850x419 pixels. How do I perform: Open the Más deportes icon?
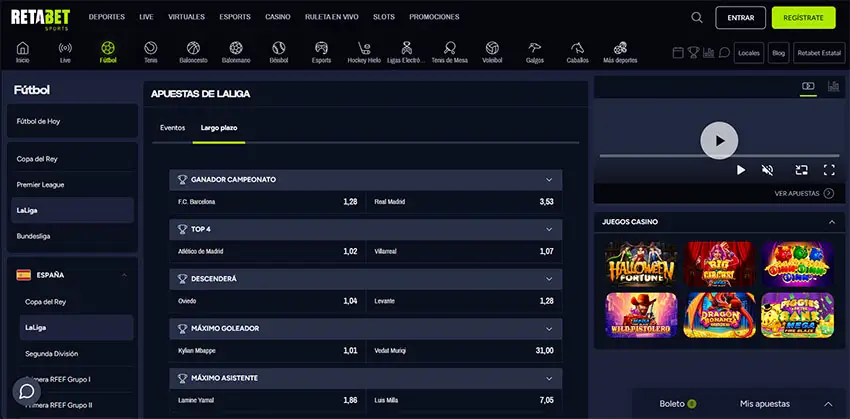[620, 48]
